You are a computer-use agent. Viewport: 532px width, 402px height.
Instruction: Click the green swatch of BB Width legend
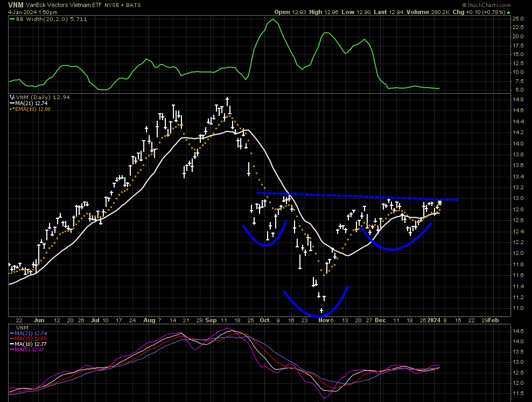(x=12, y=19)
